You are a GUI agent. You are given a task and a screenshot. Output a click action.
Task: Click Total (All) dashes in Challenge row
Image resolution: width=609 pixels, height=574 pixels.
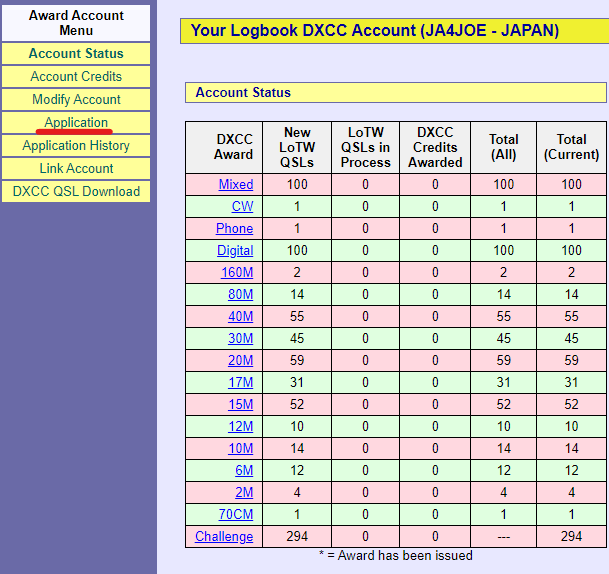click(504, 536)
